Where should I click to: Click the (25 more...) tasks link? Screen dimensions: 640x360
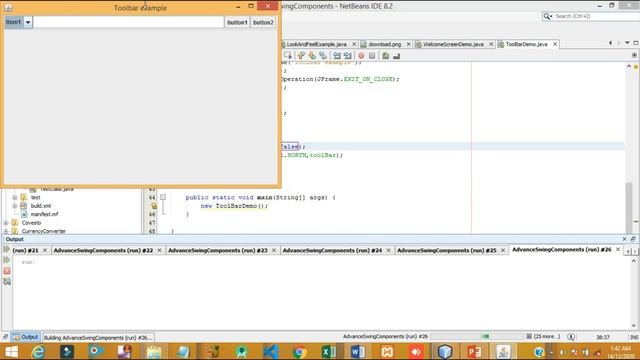coord(547,336)
